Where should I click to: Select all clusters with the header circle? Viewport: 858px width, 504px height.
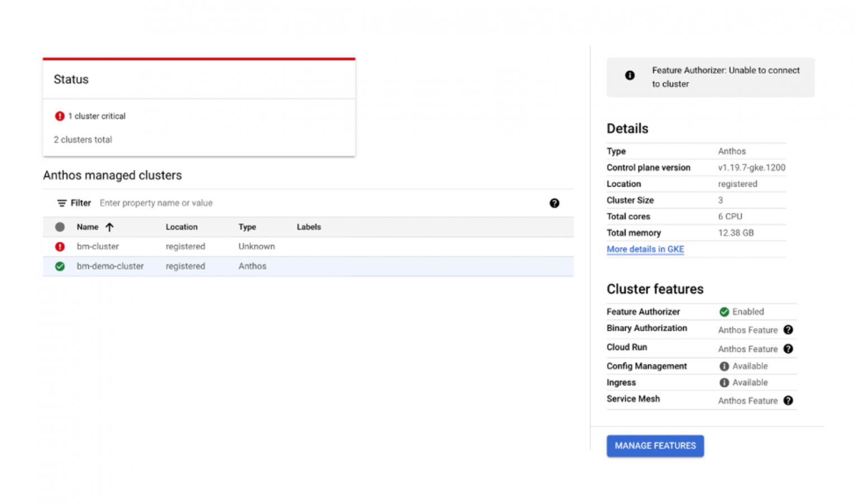pos(60,227)
